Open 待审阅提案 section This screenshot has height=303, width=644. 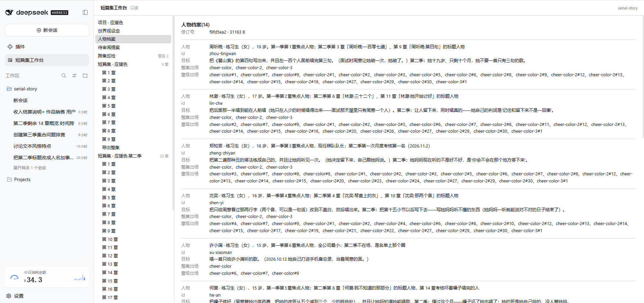point(133,47)
